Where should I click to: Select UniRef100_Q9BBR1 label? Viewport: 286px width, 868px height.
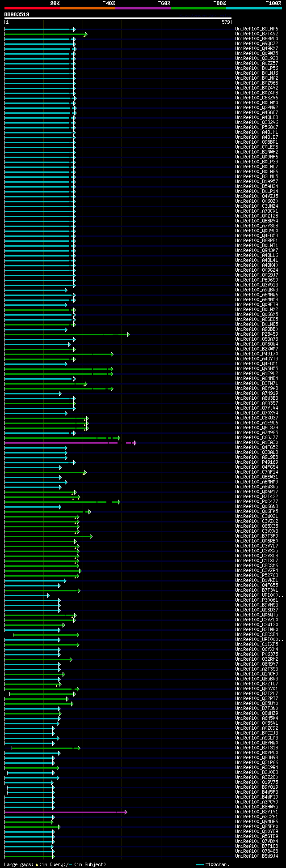pyautogui.click(x=257, y=142)
